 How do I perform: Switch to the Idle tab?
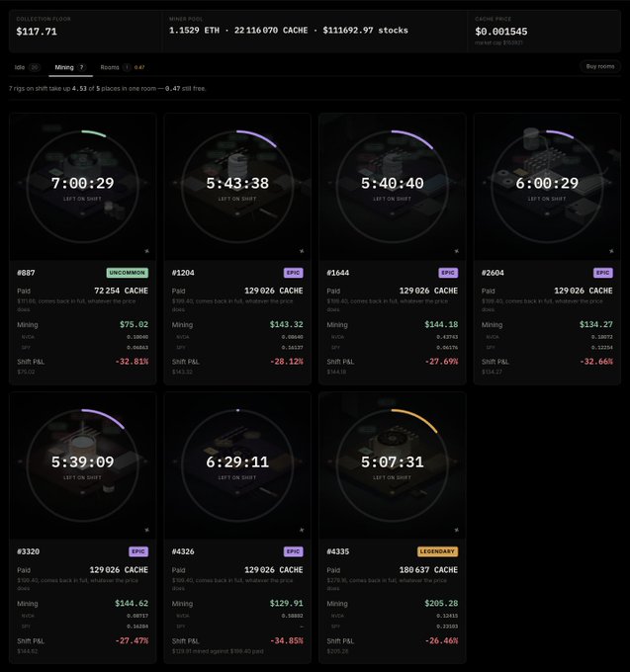click(27, 67)
